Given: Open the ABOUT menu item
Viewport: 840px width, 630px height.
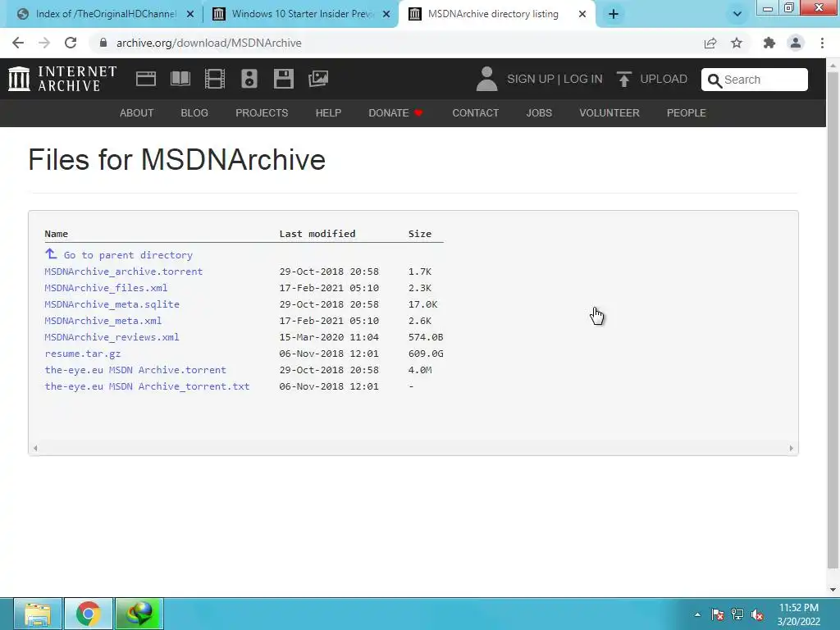Looking at the screenshot, I should point(137,113).
